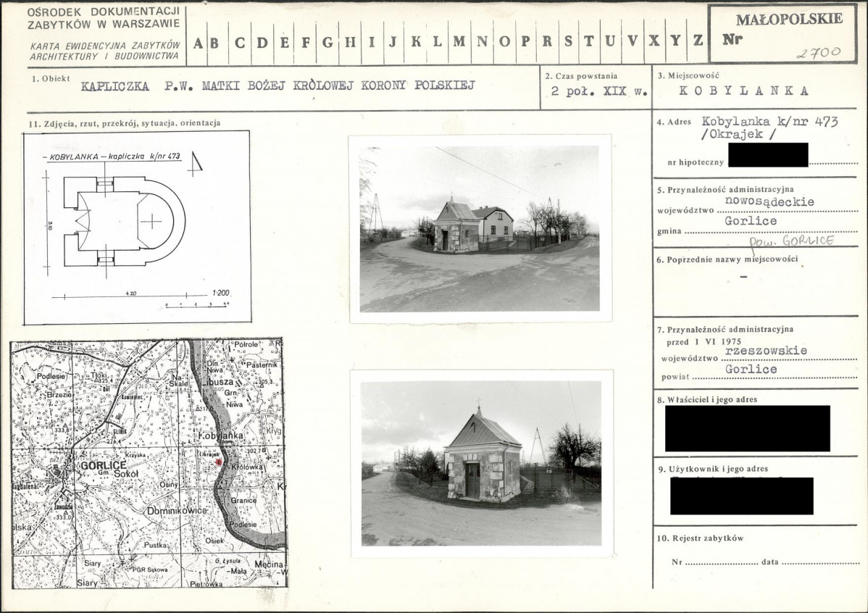Click the województwo nowosądeckie entry
Image resolution: width=868 pixels, height=613 pixels.
pyautogui.click(x=769, y=201)
